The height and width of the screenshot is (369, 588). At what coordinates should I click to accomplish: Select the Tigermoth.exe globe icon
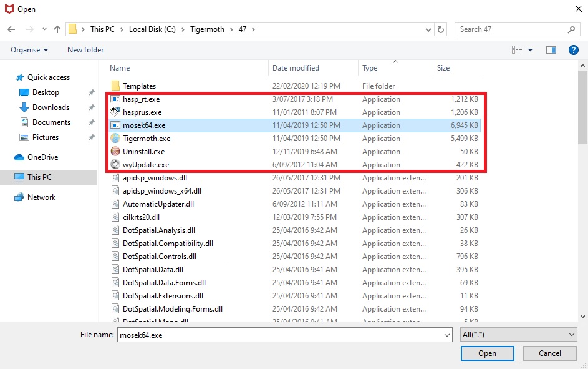[115, 139]
